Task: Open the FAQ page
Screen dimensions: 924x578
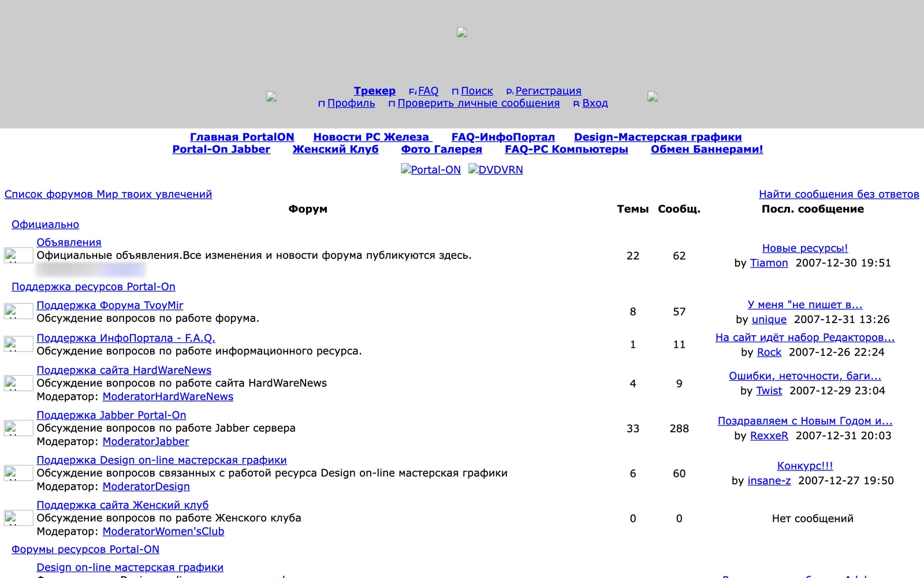Action: point(428,91)
